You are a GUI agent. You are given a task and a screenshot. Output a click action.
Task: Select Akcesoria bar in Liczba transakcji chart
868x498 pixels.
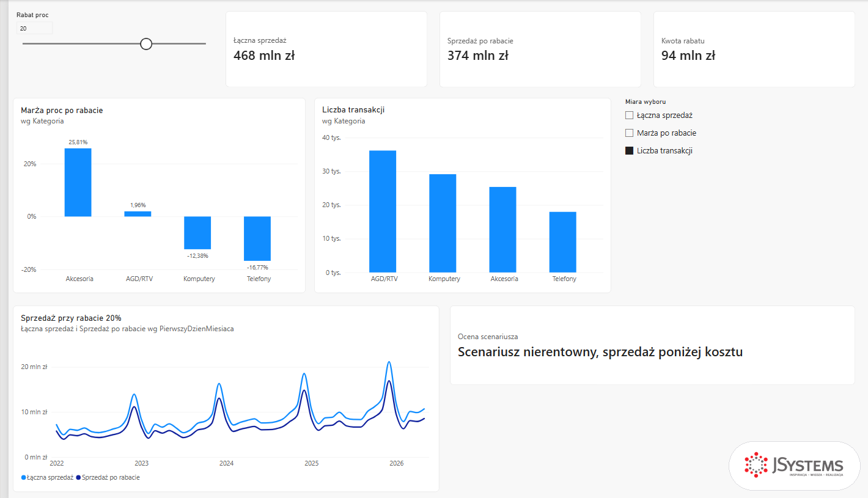click(502, 230)
